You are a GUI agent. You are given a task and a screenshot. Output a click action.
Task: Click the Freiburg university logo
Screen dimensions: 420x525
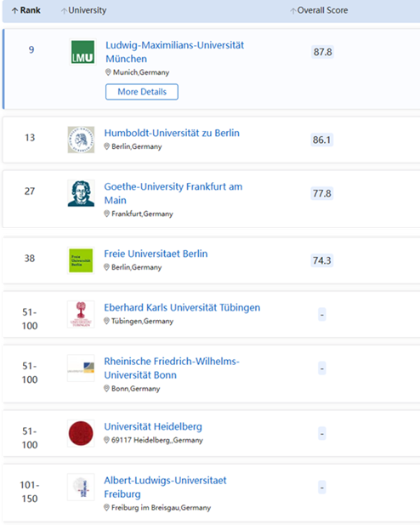pyautogui.click(x=81, y=488)
